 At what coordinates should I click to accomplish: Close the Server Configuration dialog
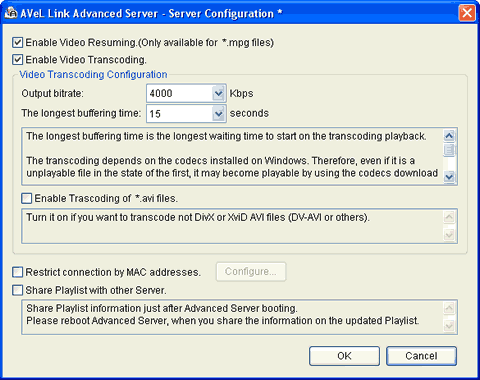(x=467, y=13)
